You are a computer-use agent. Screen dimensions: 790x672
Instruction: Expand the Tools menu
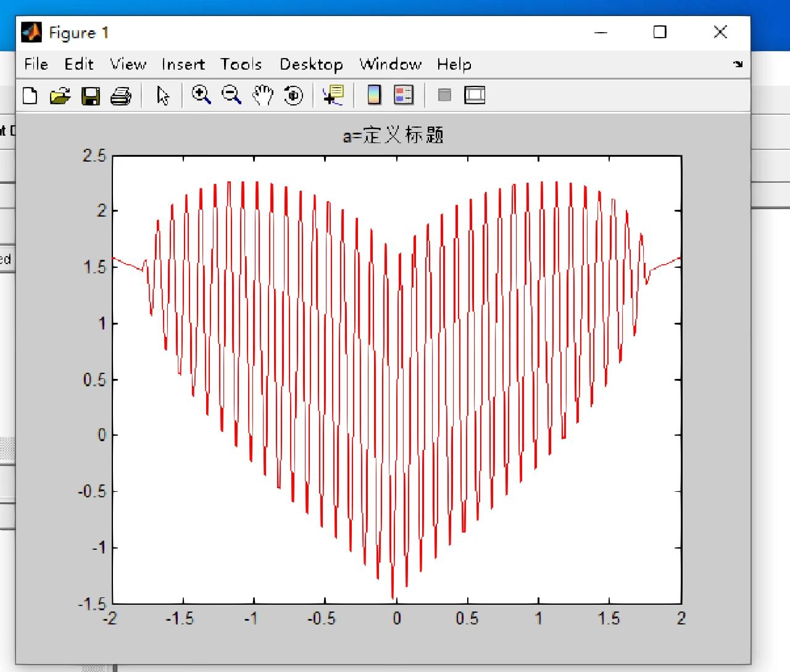[241, 64]
